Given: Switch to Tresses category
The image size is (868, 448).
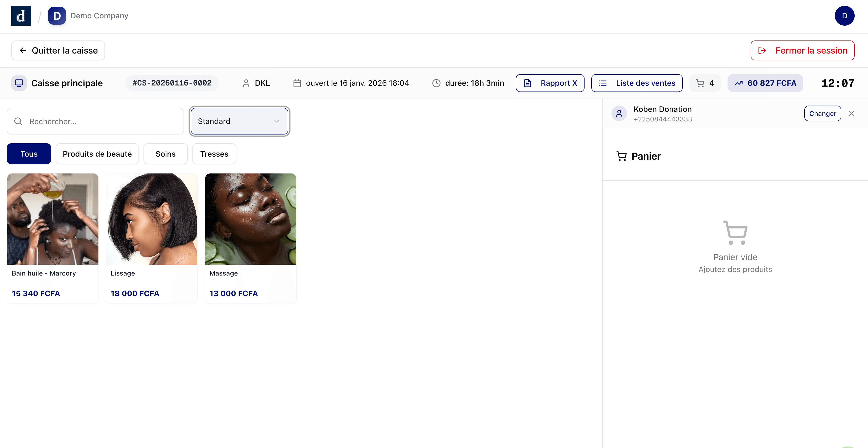Looking at the screenshot, I should [214, 154].
